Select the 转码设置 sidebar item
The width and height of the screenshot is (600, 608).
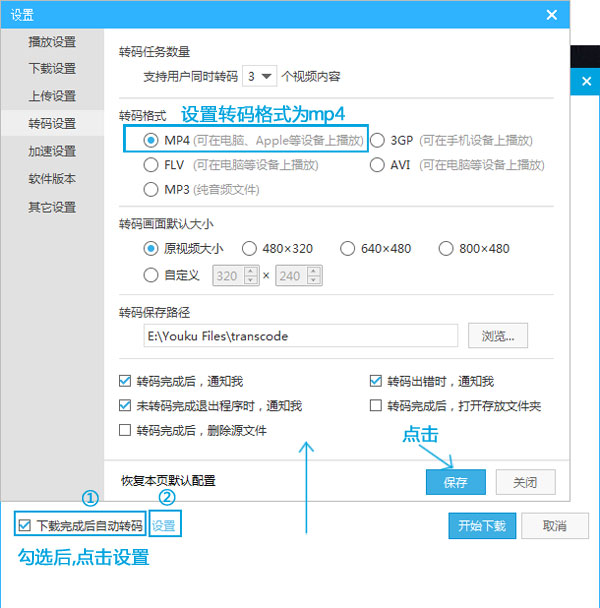click(x=52, y=124)
